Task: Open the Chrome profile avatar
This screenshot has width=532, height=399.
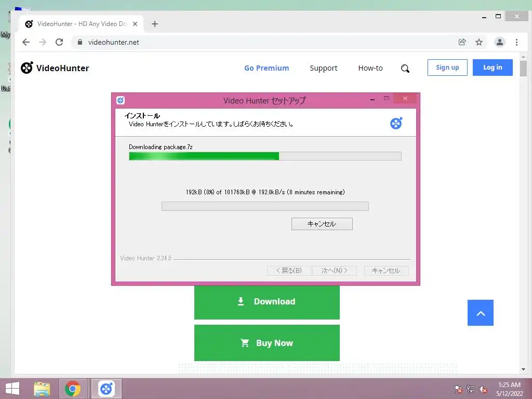Action: (499, 42)
